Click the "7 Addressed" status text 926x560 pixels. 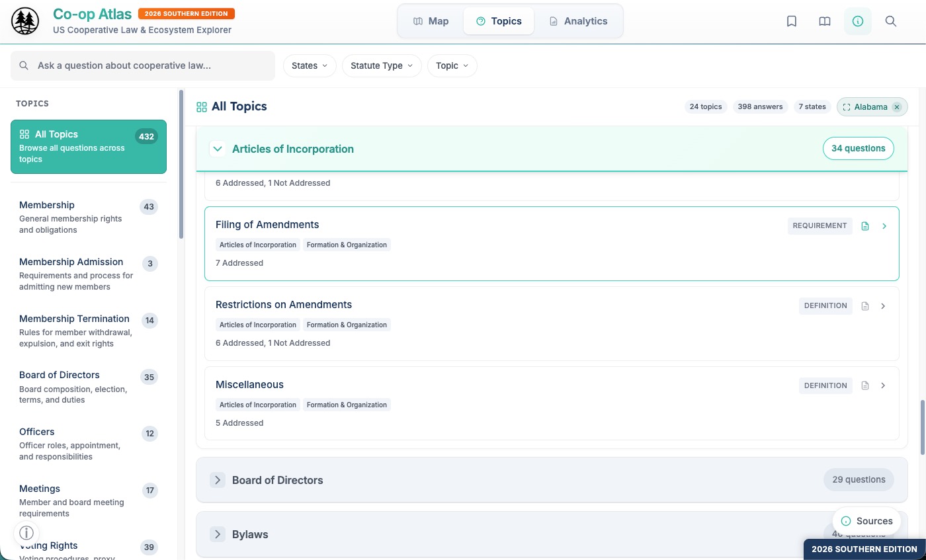click(x=239, y=263)
